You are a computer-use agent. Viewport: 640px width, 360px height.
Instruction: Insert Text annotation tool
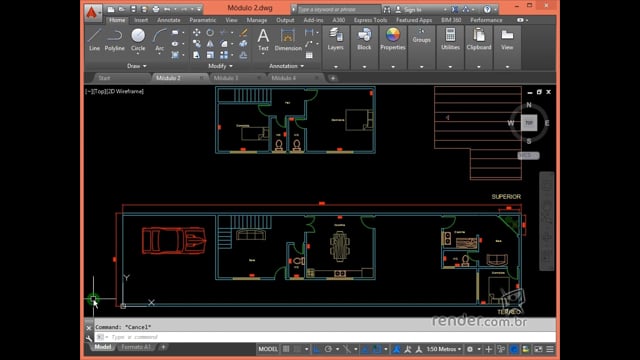[263, 40]
